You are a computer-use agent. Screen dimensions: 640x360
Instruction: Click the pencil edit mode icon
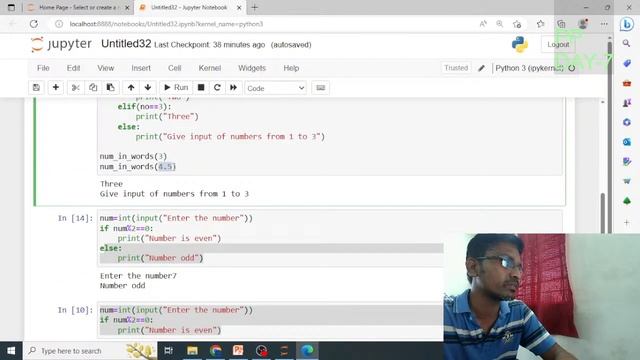tap(482, 68)
